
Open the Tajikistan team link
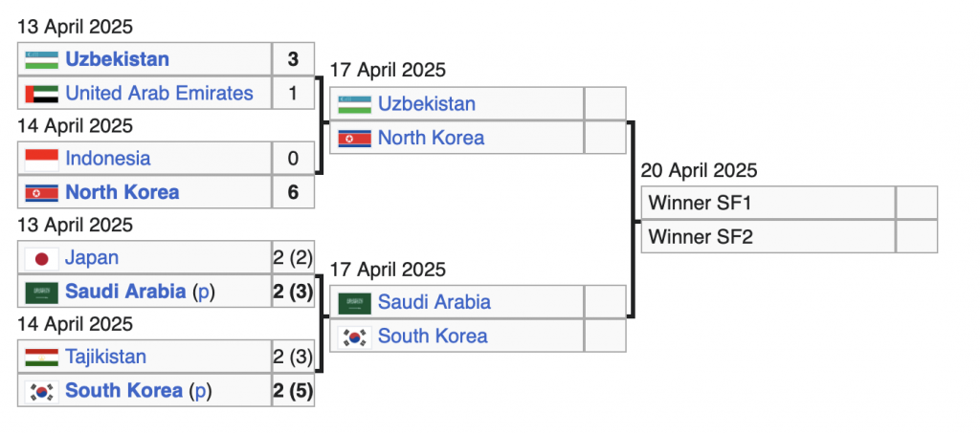click(105, 358)
